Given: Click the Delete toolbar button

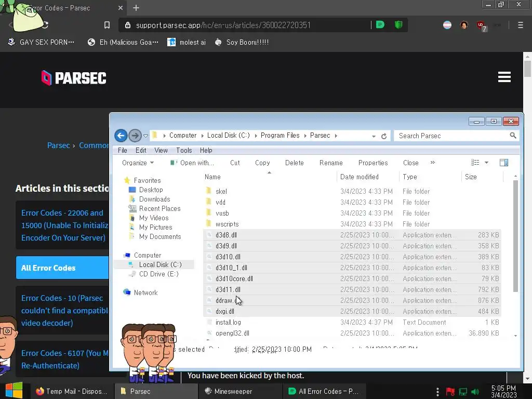Looking at the screenshot, I should tap(294, 163).
